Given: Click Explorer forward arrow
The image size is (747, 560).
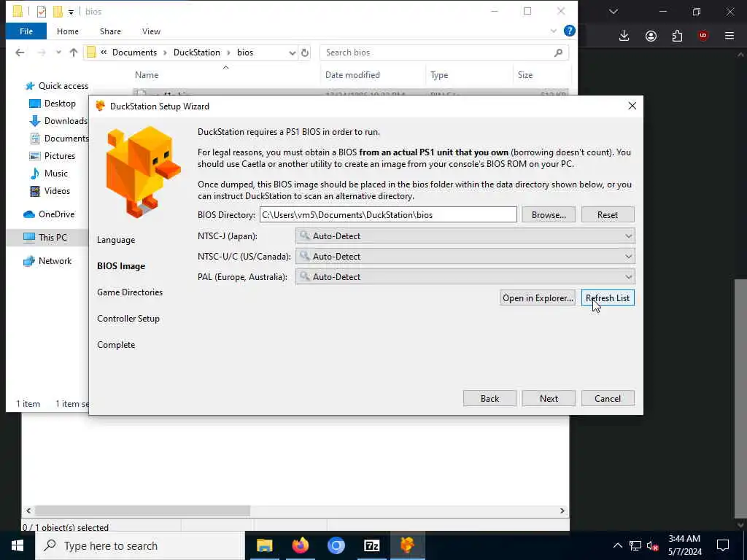Looking at the screenshot, I should (x=42, y=52).
